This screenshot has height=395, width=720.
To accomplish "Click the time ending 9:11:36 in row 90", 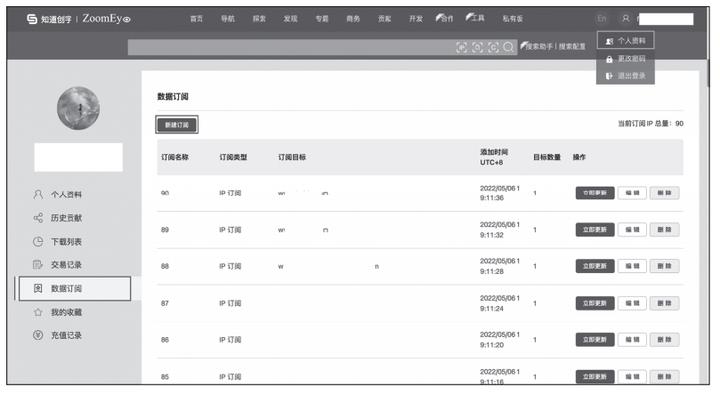I will 500,193.
